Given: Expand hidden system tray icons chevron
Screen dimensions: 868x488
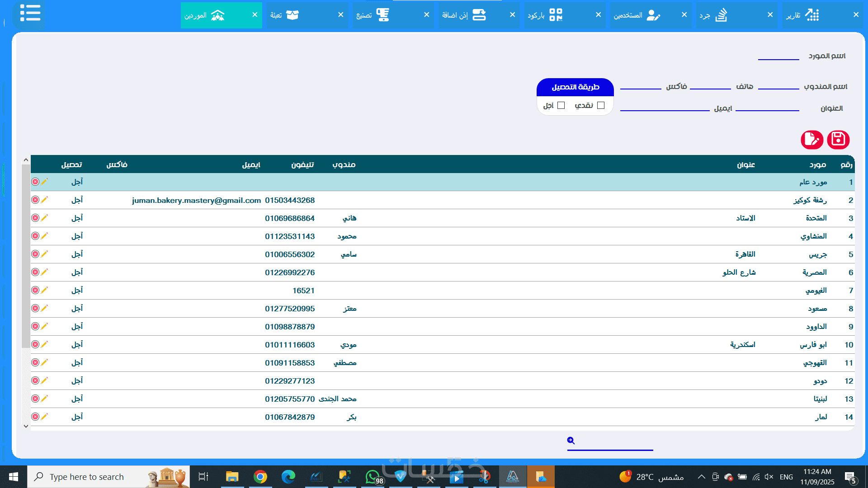Looking at the screenshot, I should click(x=701, y=477).
